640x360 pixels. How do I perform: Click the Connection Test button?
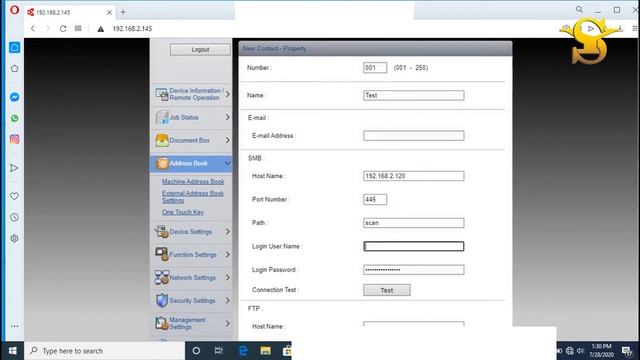387,290
